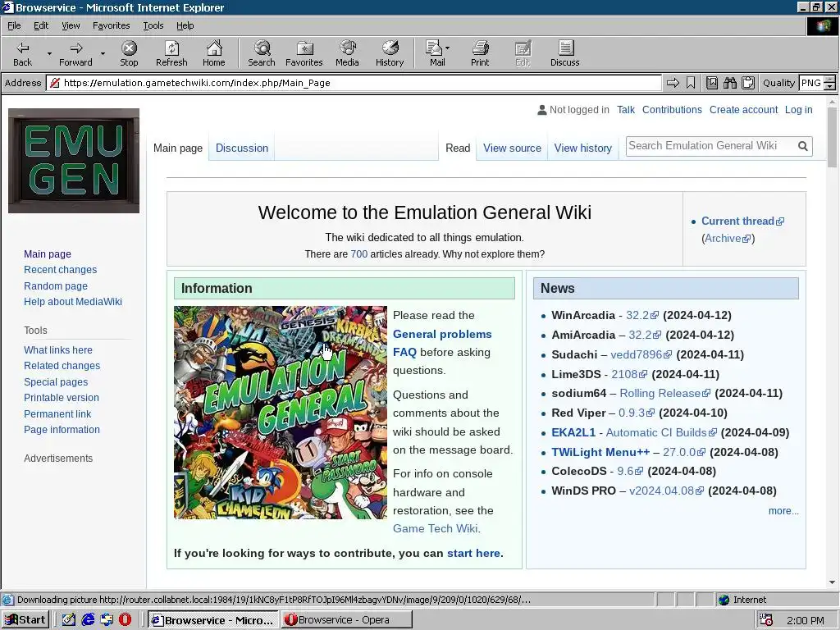The image size is (840, 630).
Task: Open the Special pages link
Action: tap(56, 381)
